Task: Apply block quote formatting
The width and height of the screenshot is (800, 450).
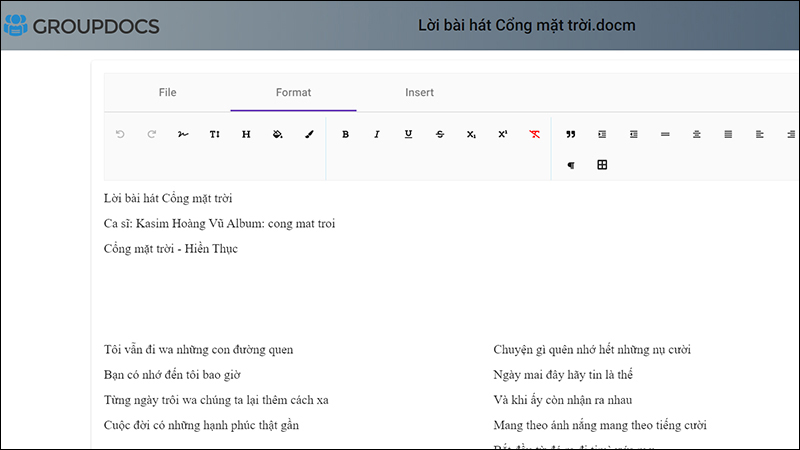Action: [x=570, y=134]
